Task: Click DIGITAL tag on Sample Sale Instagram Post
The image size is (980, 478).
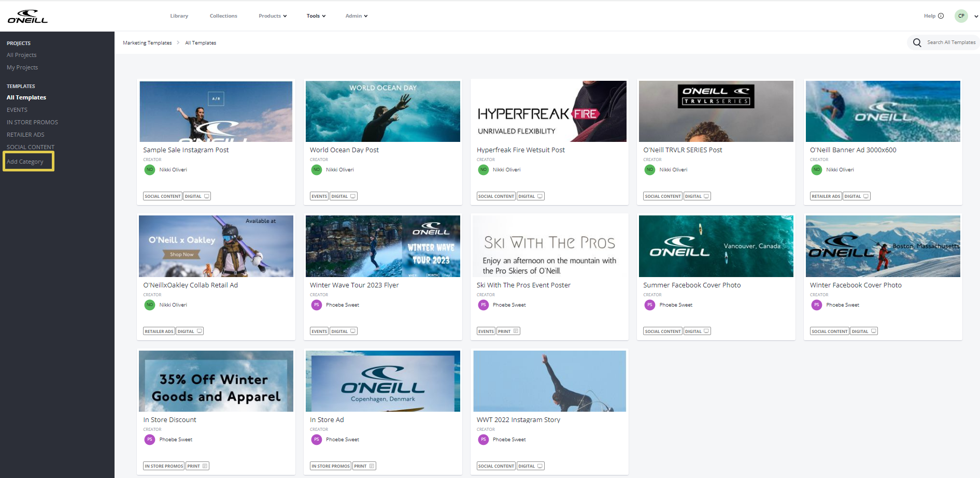Action: click(x=197, y=196)
